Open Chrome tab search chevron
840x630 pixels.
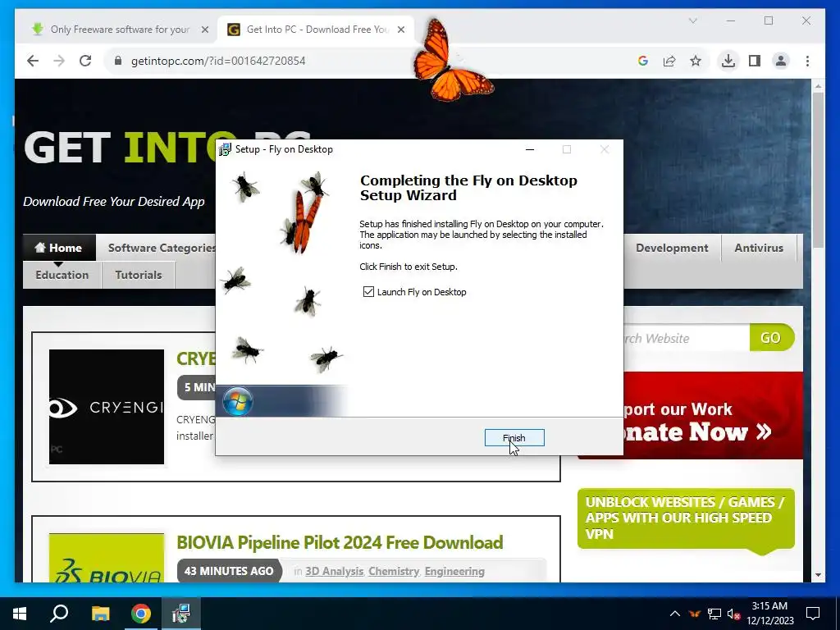[692, 21]
